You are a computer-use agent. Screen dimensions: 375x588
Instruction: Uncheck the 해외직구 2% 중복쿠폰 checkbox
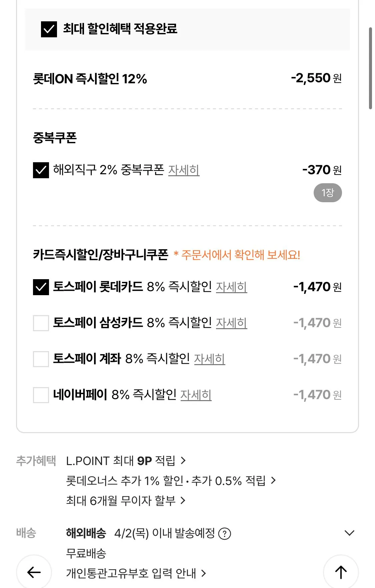pos(41,170)
